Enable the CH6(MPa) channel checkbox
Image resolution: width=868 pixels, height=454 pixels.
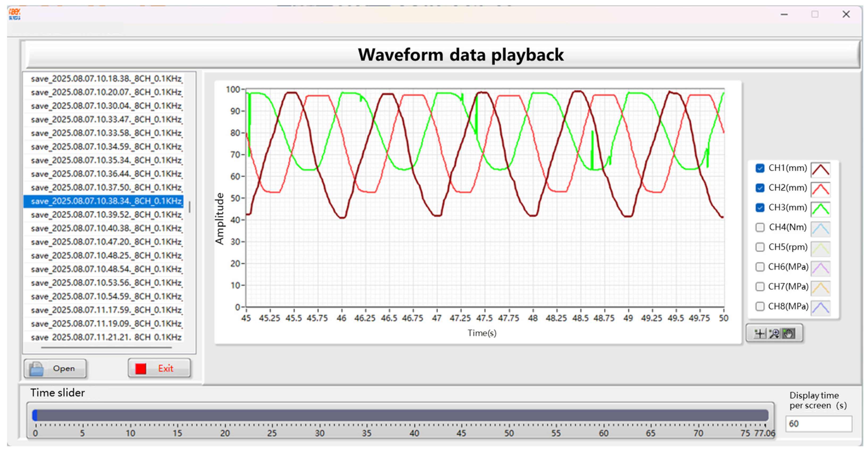pyautogui.click(x=760, y=267)
